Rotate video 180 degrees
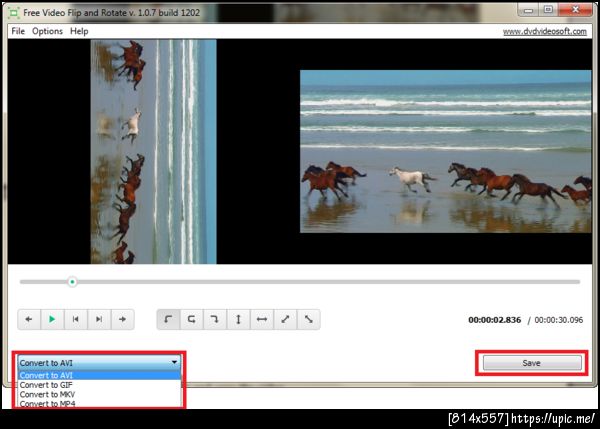The image size is (600, 429). click(191, 319)
